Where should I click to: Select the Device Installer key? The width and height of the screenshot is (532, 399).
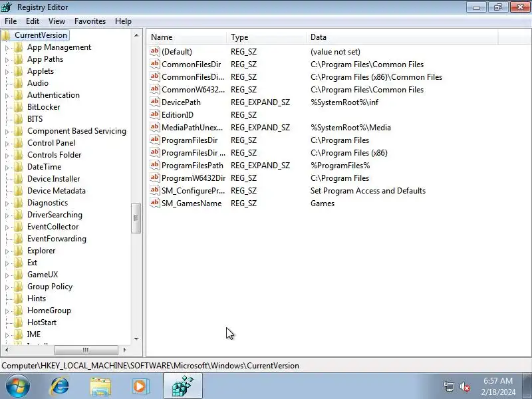tap(54, 179)
